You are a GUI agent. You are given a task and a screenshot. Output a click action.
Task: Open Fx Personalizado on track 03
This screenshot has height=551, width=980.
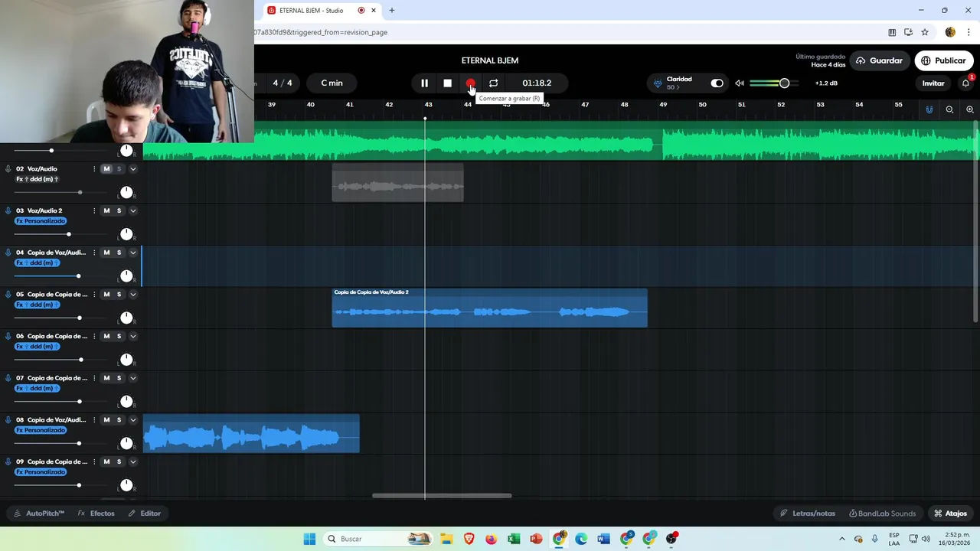(41, 221)
